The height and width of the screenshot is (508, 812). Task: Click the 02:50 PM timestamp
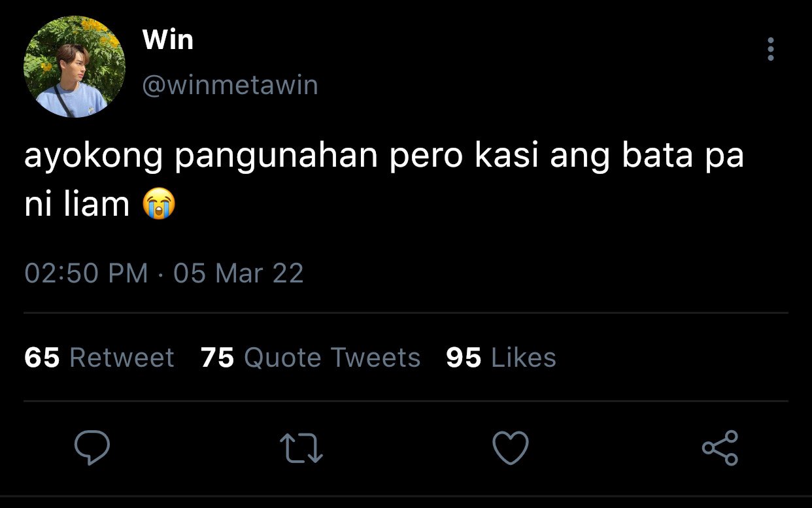click(x=86, y=273)
